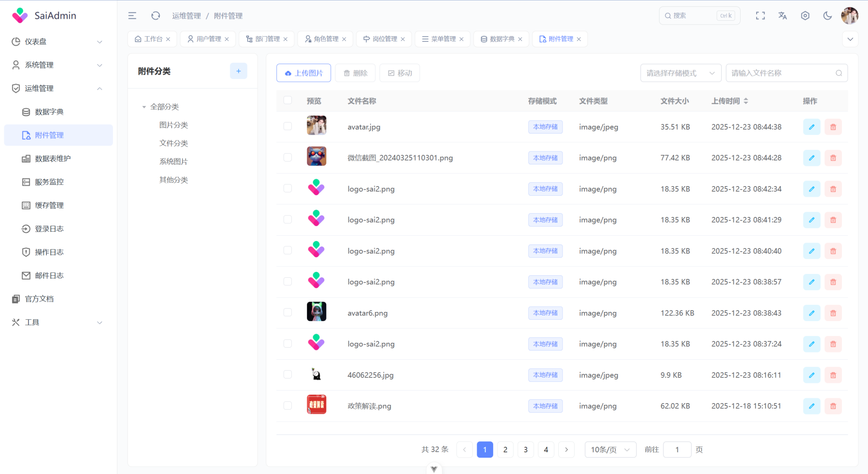Enter fullscreen mode using the top-right icon
Image resolution: width=868 pixels, height=474 pixels.
point(760,16)
